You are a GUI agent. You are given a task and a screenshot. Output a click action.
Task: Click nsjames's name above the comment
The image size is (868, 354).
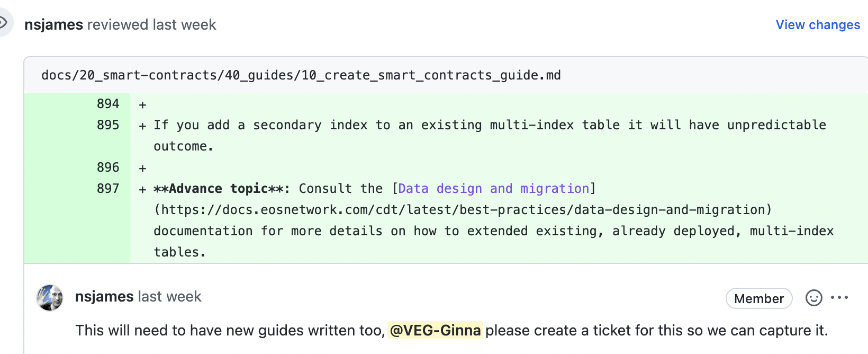[104, 297]
